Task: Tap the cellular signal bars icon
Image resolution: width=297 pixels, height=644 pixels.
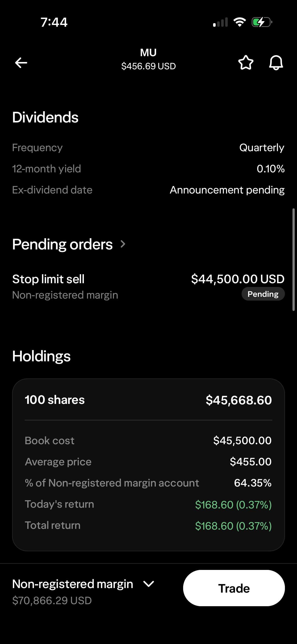Action: click(220, 22)
